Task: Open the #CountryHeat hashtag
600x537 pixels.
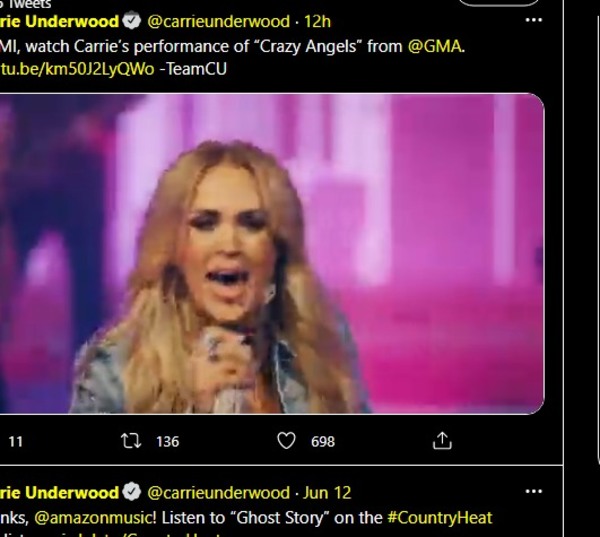Action: (439, 518)
